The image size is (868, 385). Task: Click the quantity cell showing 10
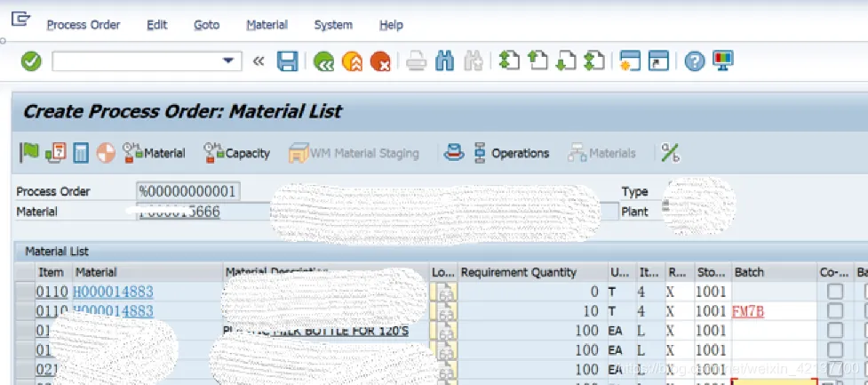click(x=532, y=311)
